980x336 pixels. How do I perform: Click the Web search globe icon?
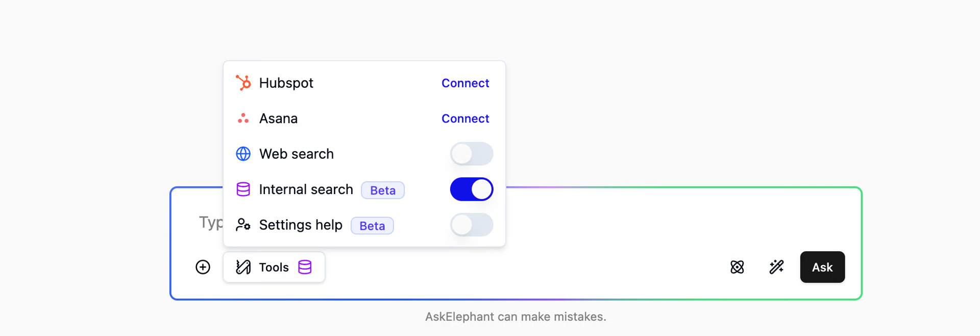[x=243, y=154]
